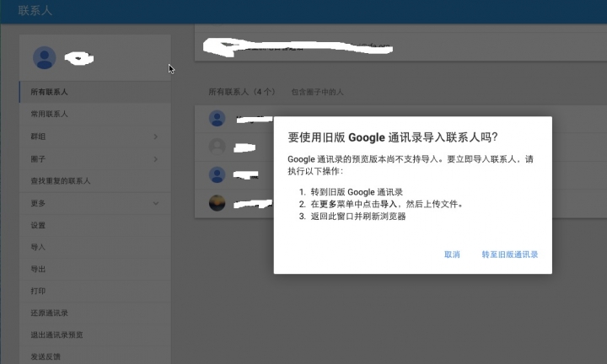Open 圈子 in the sidebar
Screen dimensions: 607x364
[95, 159]
